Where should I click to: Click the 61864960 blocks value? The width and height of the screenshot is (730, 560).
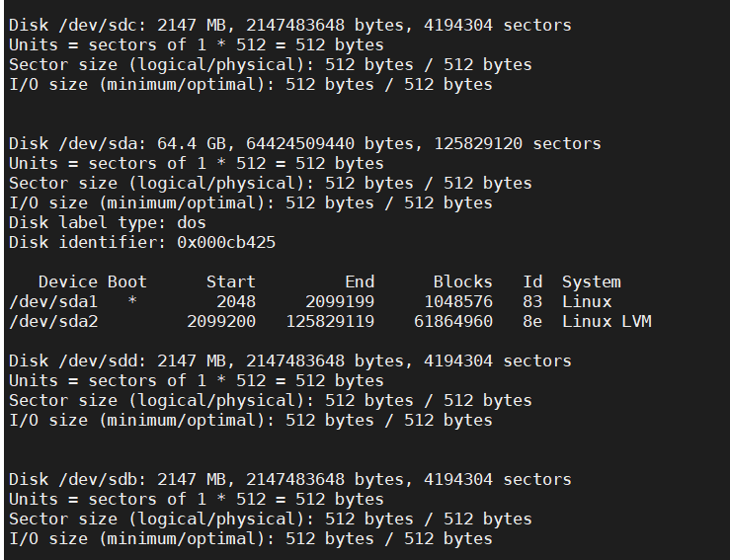pos(453,321)
